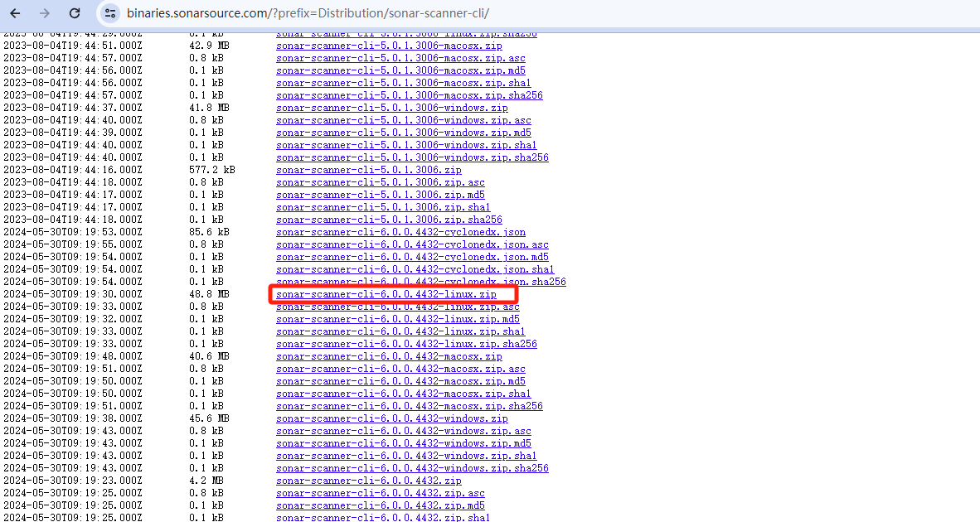Download sonar-scanner-cli-5.0.1.3006-macosx.zip
This screenshot has height=522, width=980.
(x=389, y=46)
